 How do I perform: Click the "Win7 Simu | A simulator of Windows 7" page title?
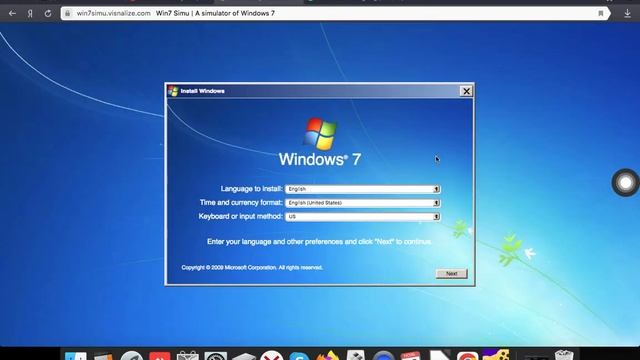coord(215,13)
